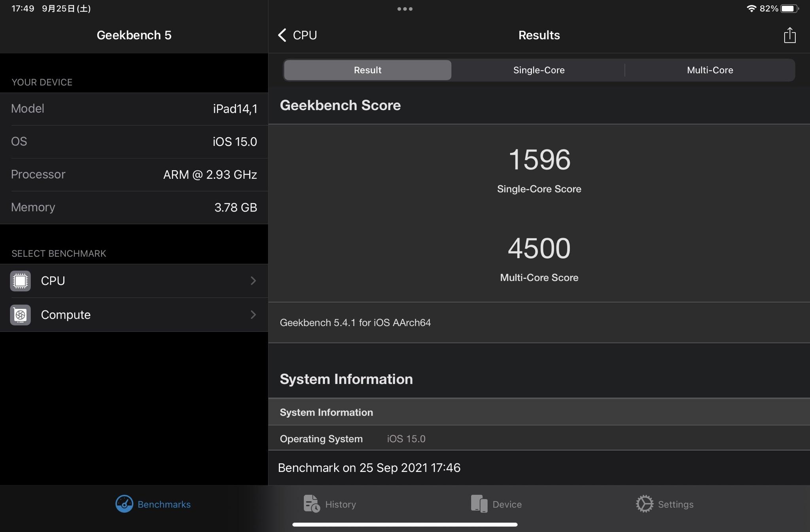Screen dimensions: 810x532
Task: Select the Result segment
Action: 367,70
